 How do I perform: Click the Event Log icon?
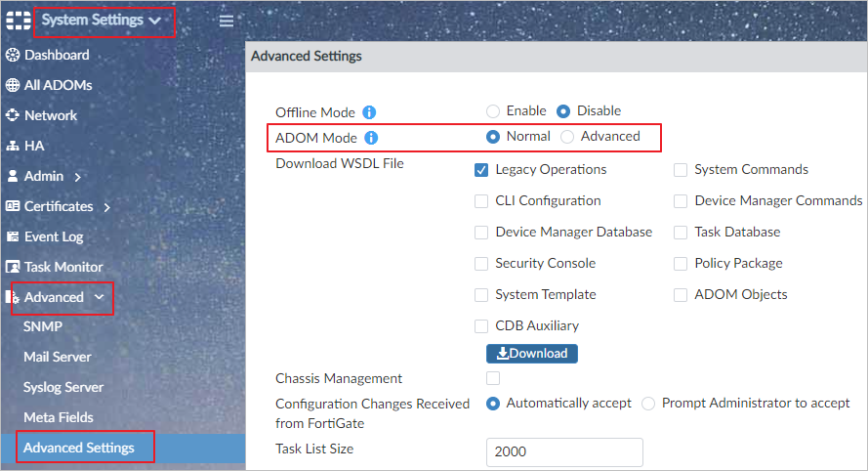point(12,236)
